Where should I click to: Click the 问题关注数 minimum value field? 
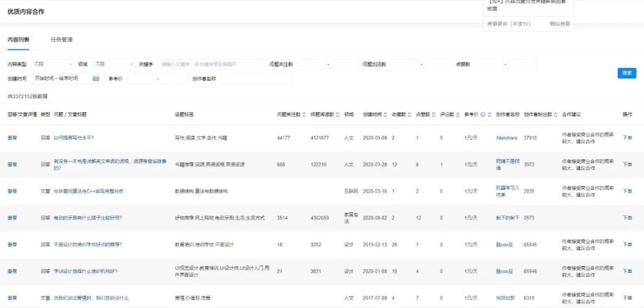coord(312,64)
